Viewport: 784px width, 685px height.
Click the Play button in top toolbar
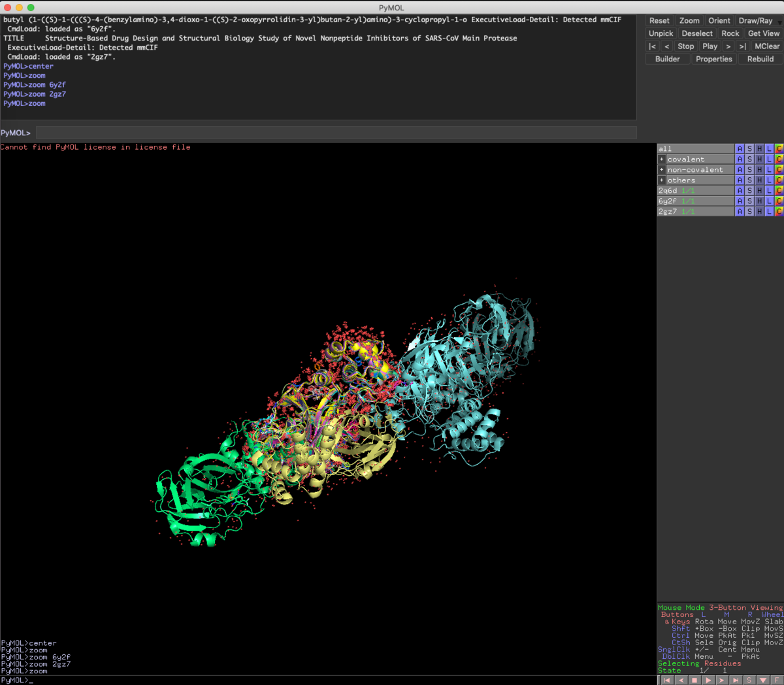(x=710, y=46)
